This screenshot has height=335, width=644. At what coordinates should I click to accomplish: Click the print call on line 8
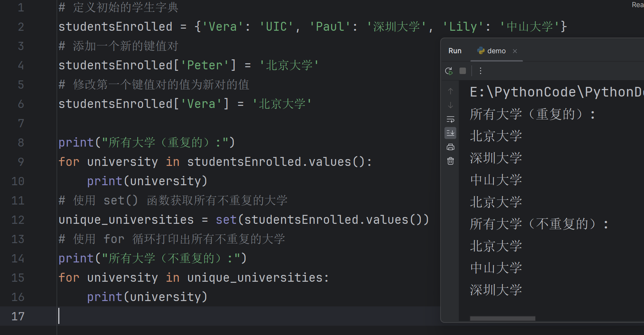(x=147, y=142)
